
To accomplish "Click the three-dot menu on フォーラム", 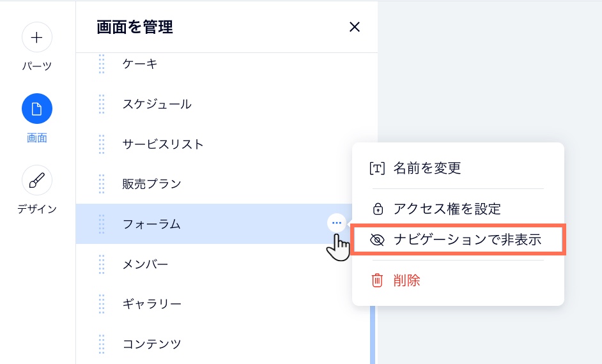I will pyautogui.click(x=337, y=223).
